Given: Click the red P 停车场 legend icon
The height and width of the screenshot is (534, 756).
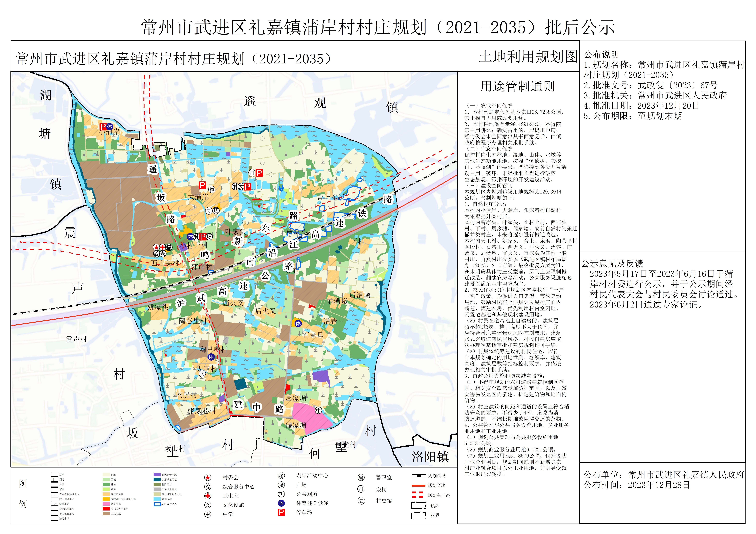Looking at the screenshot, I should tap(281, 512).
